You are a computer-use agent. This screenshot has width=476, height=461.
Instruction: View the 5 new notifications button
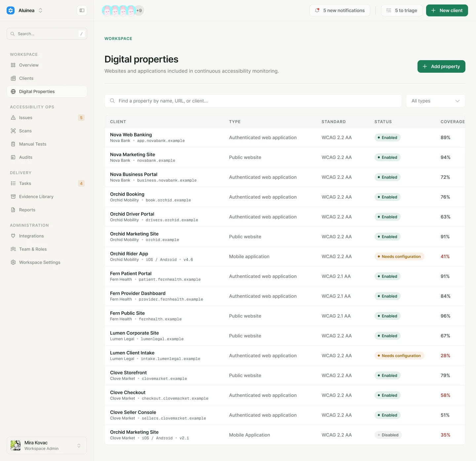[340, 11]
